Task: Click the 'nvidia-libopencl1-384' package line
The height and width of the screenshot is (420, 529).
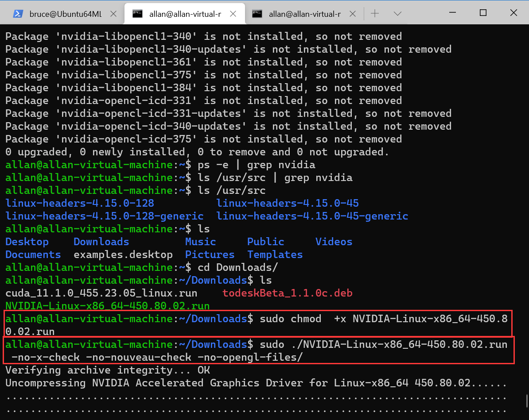Action: click(204, 88)
